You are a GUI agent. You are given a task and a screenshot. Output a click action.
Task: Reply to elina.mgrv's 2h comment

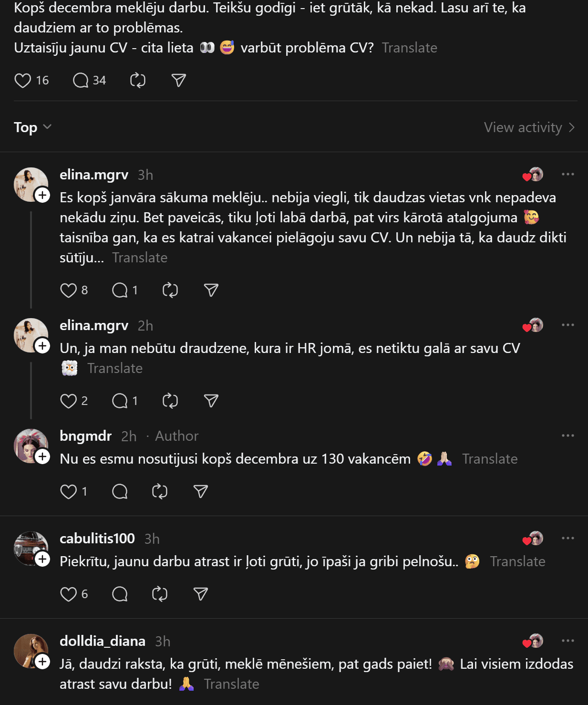click(120, 401)
